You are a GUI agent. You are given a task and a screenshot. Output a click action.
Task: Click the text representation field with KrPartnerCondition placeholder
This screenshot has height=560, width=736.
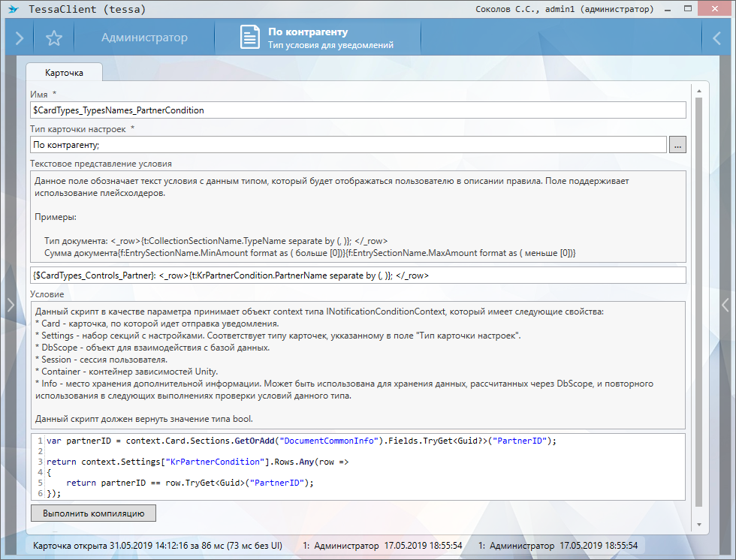coord(357,275)
